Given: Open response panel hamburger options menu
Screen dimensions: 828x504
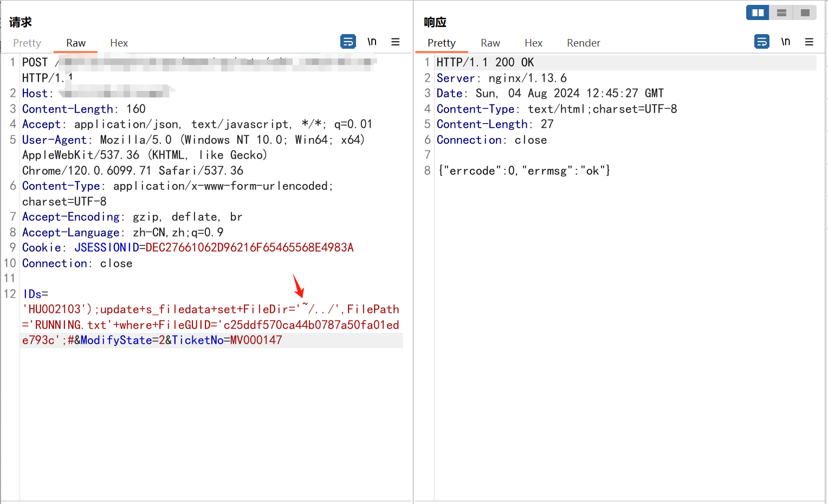Looking at the screenshot, I should tap(809, 42).
